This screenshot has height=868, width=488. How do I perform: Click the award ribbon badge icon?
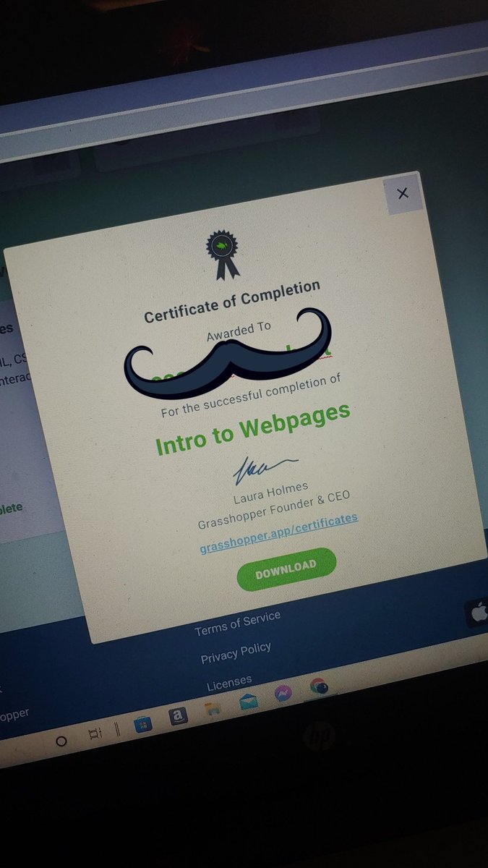[x=222, y=253]
